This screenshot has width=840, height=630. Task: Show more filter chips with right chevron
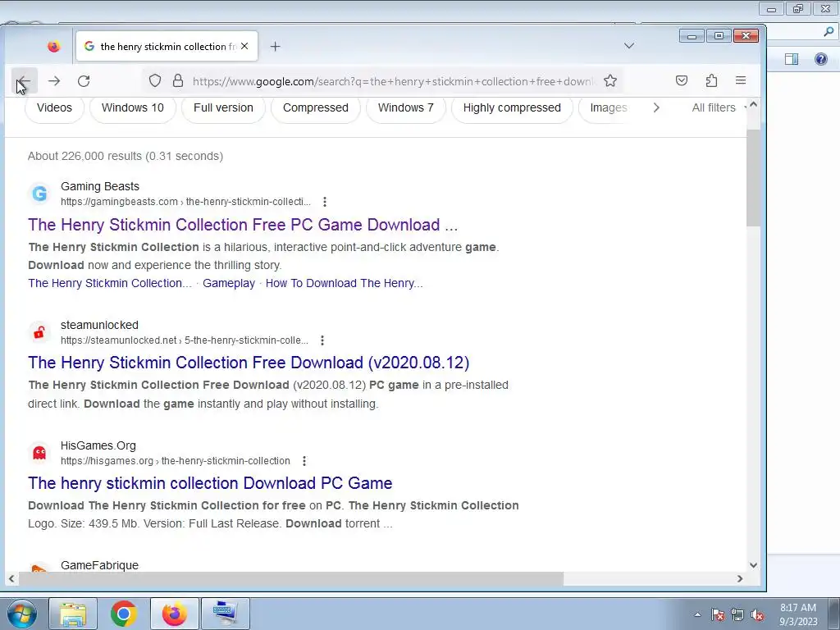[x=656, y=107]
